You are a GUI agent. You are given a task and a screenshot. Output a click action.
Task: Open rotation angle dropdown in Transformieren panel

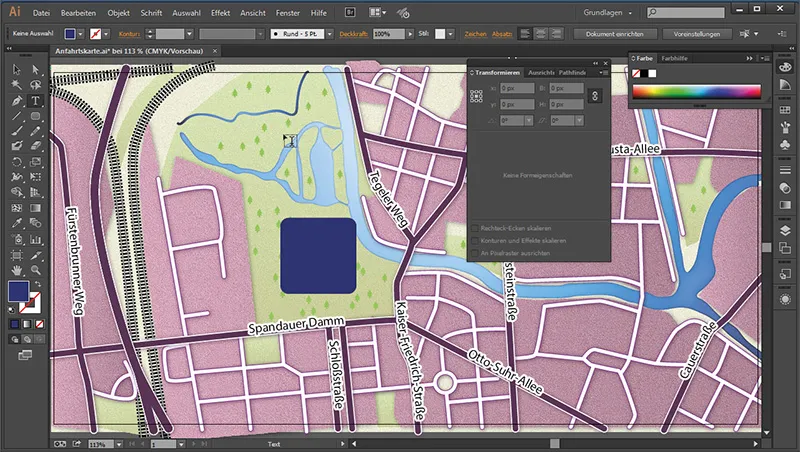tap(529, 120)
